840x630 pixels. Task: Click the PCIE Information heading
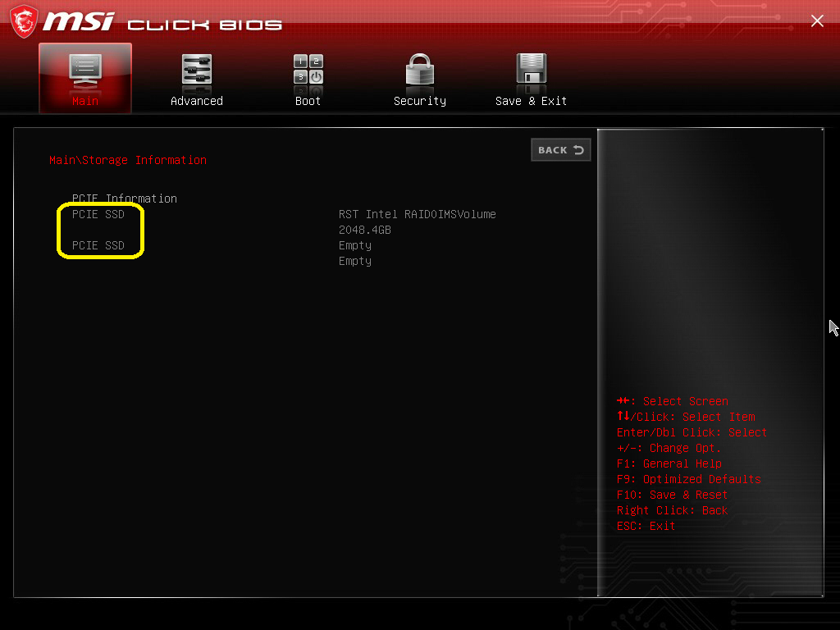click(x=125, y=199)
